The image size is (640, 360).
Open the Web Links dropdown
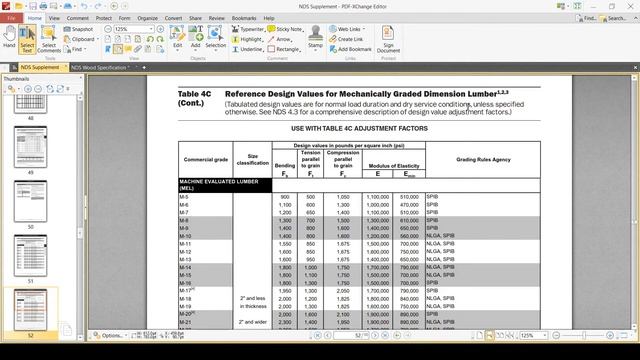click(347, 29)
